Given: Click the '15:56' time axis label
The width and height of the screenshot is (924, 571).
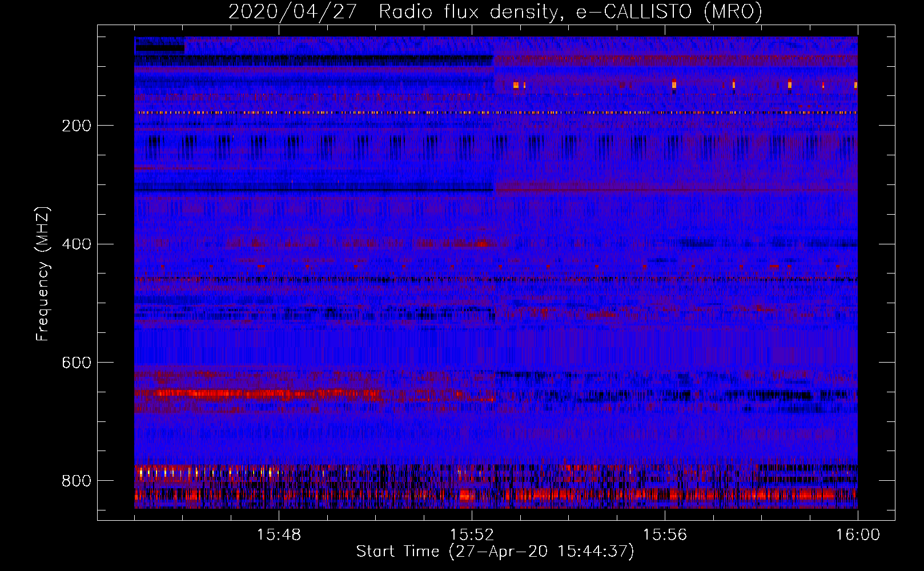Looking at the screenshot, I should click(665, 535).
